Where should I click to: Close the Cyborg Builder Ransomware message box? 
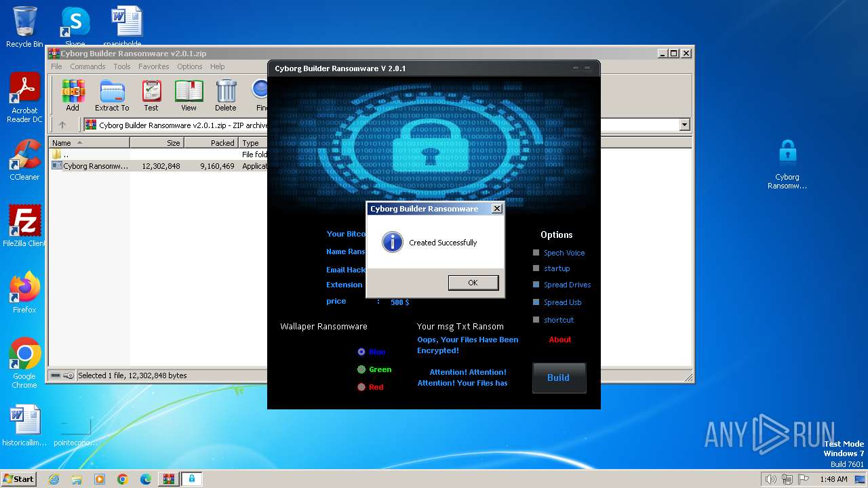click(x=496, y=209)
